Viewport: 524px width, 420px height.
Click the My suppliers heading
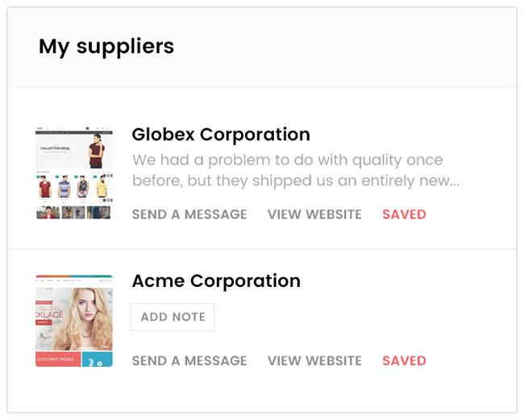[x=106, y=47]
